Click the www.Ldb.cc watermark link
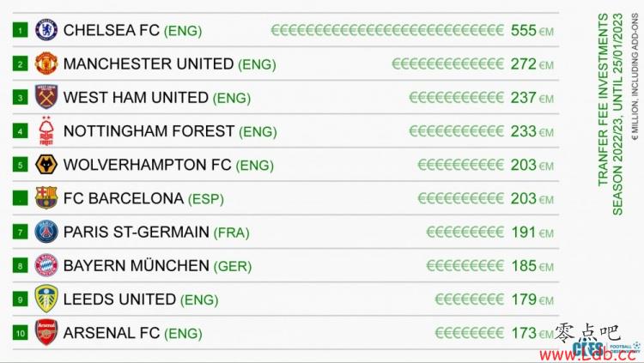Screen dimensions: 644x363 tap(591, 354)
